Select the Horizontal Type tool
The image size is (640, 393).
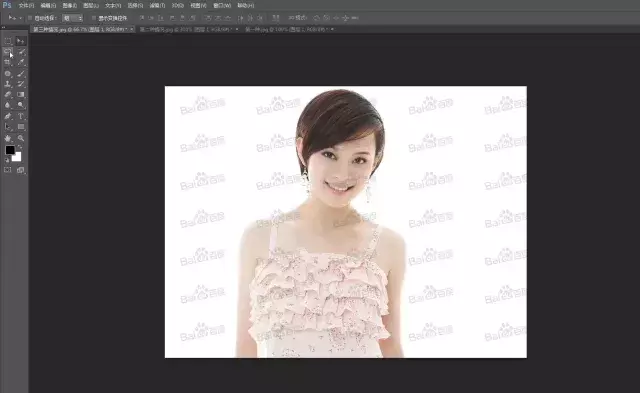pos(20,116)
